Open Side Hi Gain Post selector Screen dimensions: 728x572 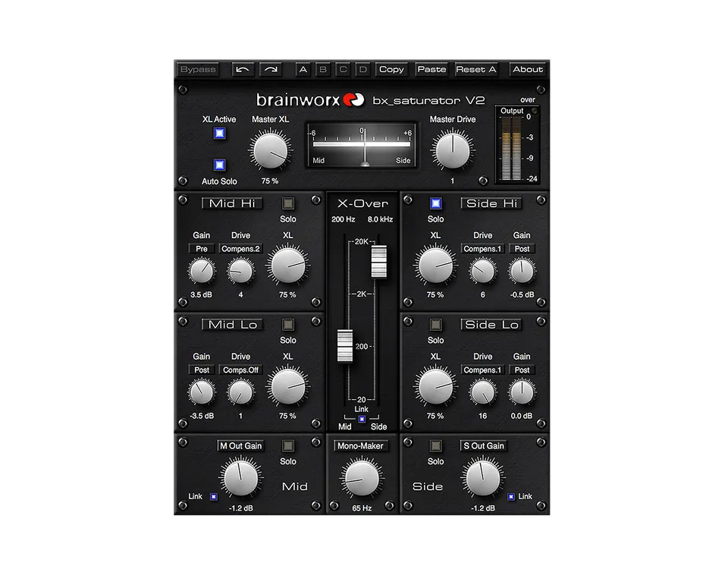coord(522,249)
